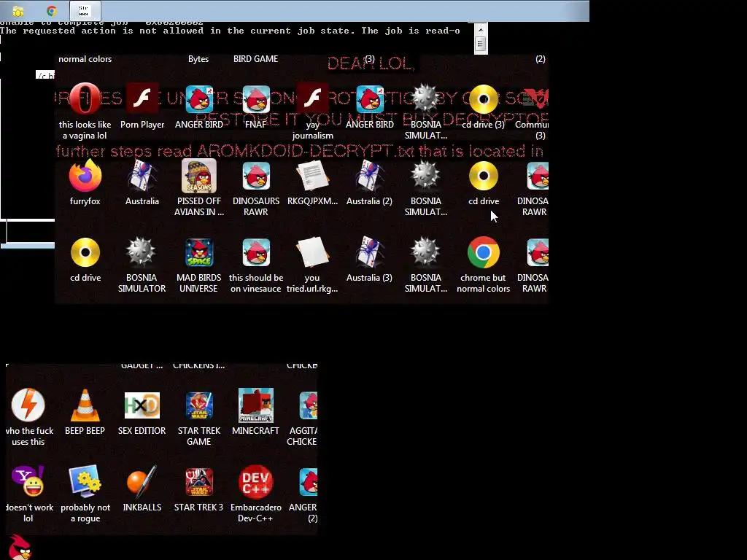Click the 'BIRD GAME' label
Viewport: 747px width, 560px height.
[256, 59]
